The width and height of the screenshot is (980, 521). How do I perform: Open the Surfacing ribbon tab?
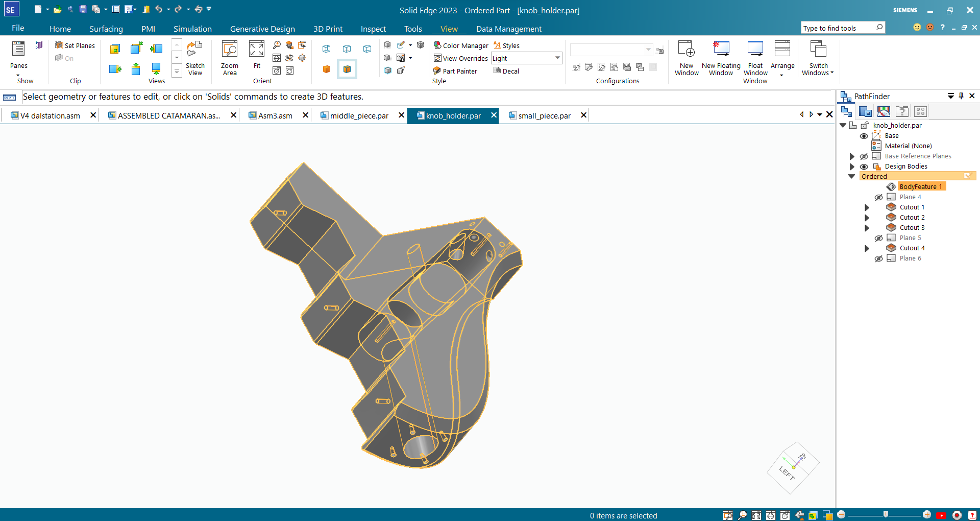(106, 29)
